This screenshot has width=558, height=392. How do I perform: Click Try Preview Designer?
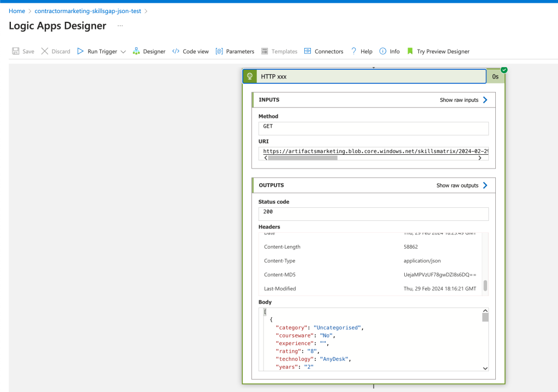pyautogui.click(x=443, y=52)
